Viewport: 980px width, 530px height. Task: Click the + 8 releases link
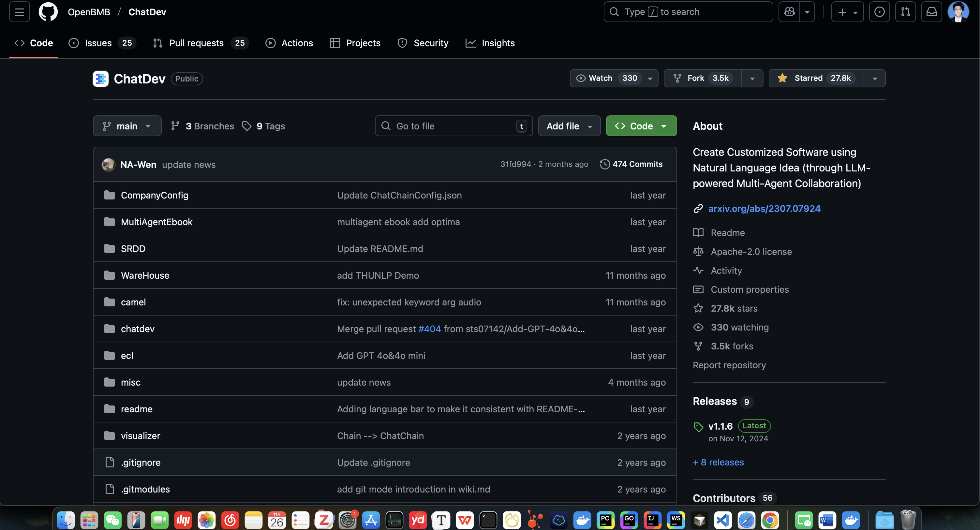pyautogui.click(x=718, y=462)
